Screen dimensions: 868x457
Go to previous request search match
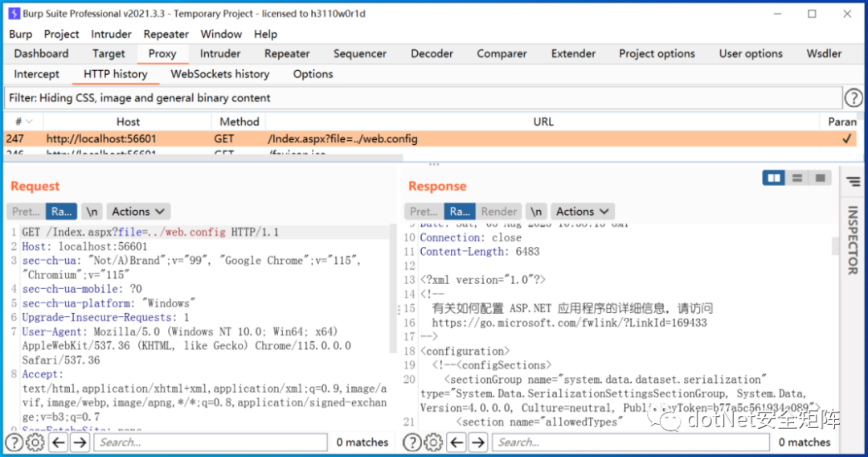58,442
